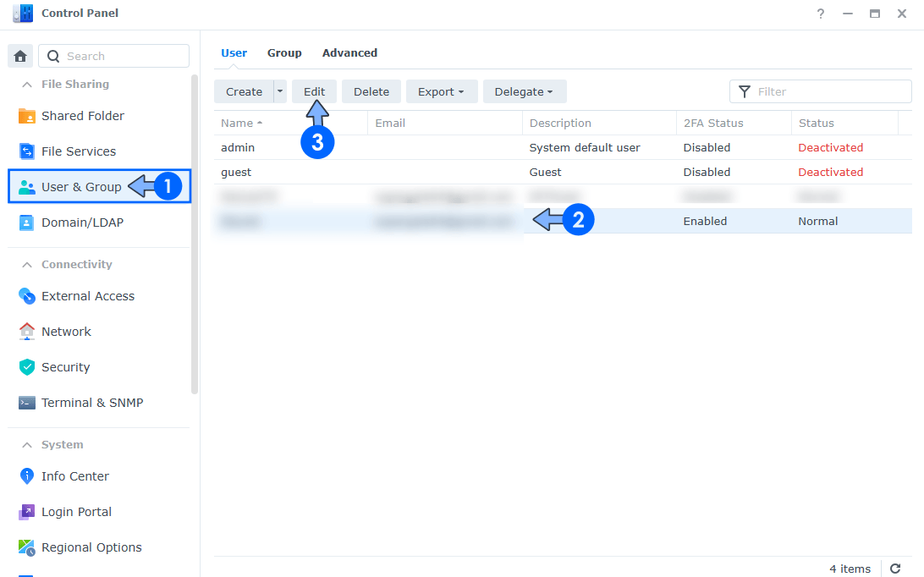Open the Export dropdown
Image resolution: width=924 pixels, height=577 pixels.
(442, 91)
